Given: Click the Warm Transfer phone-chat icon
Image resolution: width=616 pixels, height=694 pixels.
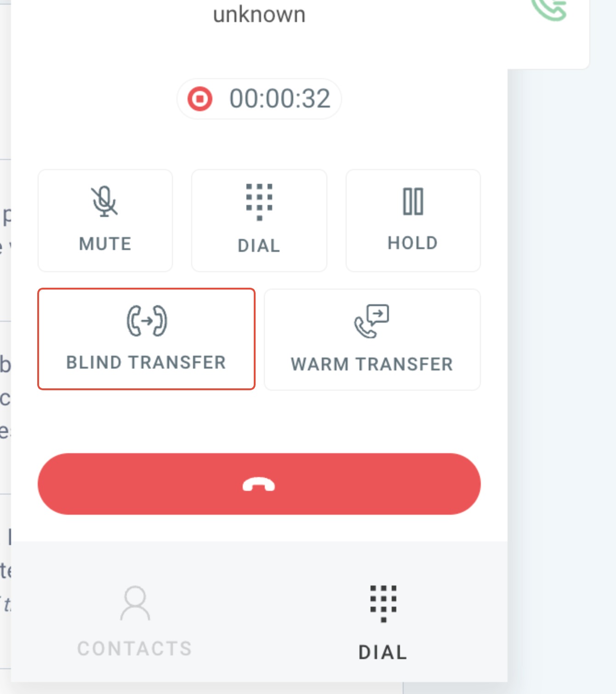Looking at the screenshot, I should [371, 321].
